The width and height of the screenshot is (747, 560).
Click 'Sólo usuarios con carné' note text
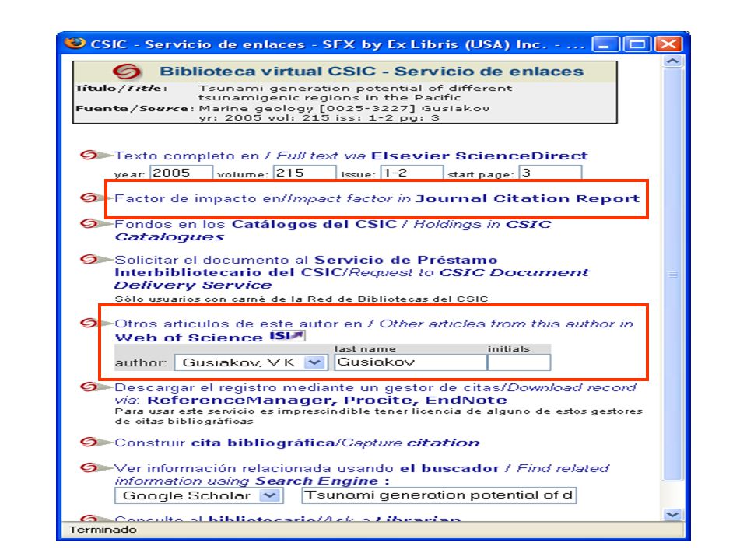click(301, 299)
